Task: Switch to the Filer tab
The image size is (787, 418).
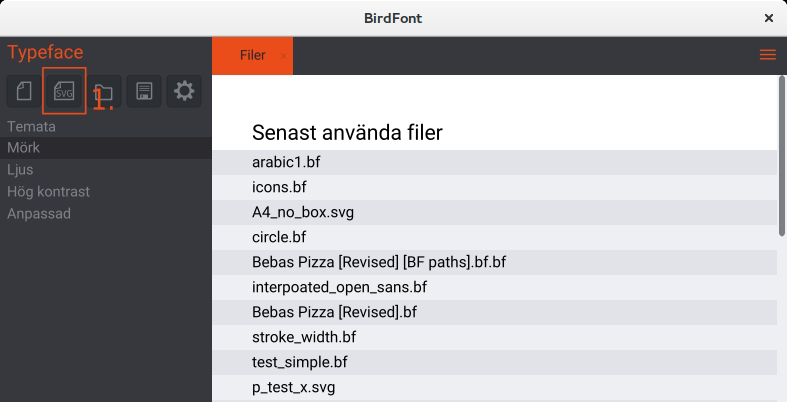Action: 252,56
